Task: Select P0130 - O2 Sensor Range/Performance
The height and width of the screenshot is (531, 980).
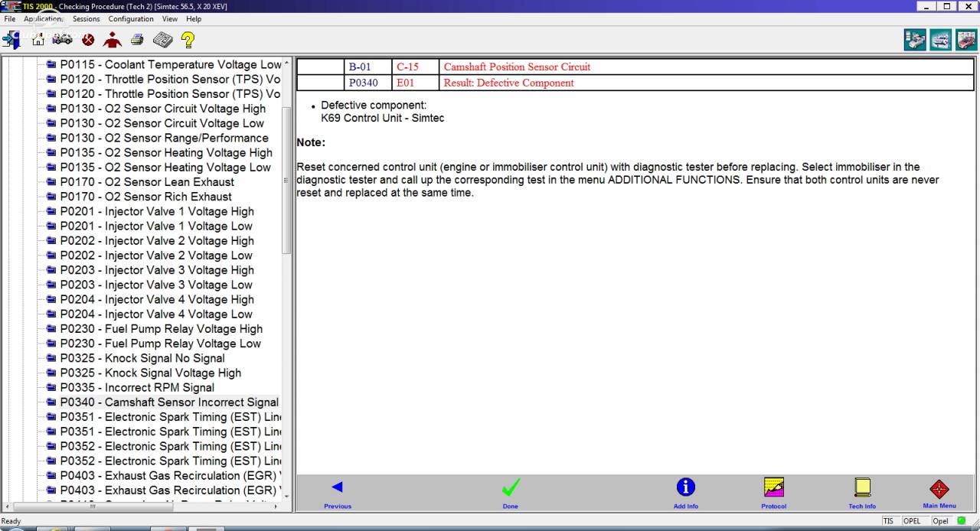Action: 165,138
